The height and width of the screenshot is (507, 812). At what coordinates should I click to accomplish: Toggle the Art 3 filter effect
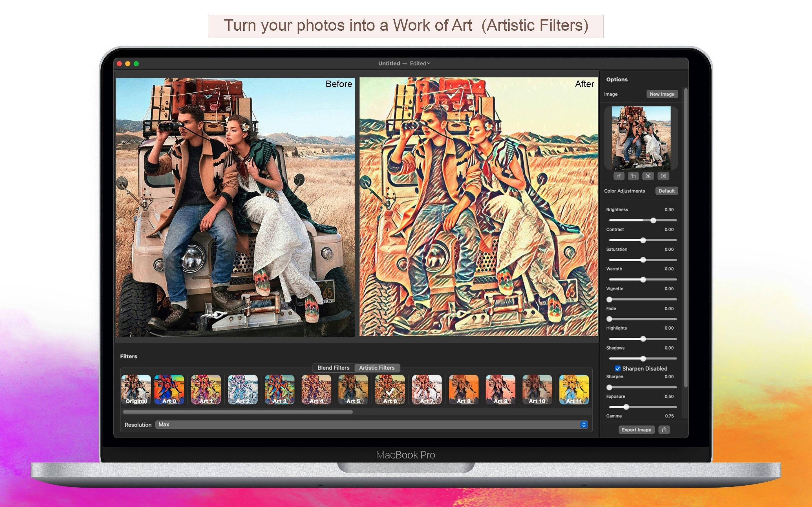pyautogui.click(x=279, y=390)
